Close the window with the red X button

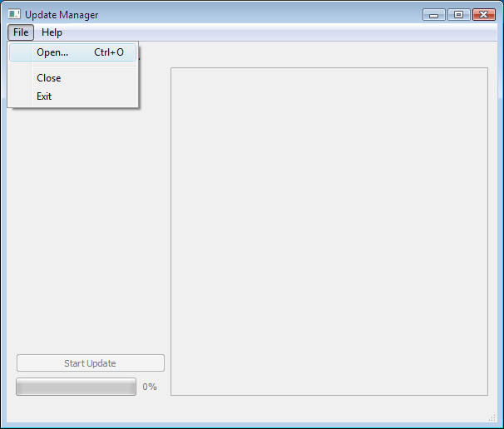click(x=483, y=14)
